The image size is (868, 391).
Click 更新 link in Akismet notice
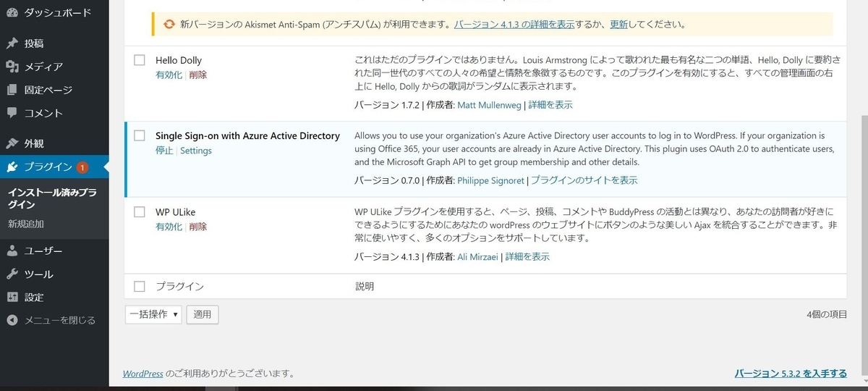[618, 24]
